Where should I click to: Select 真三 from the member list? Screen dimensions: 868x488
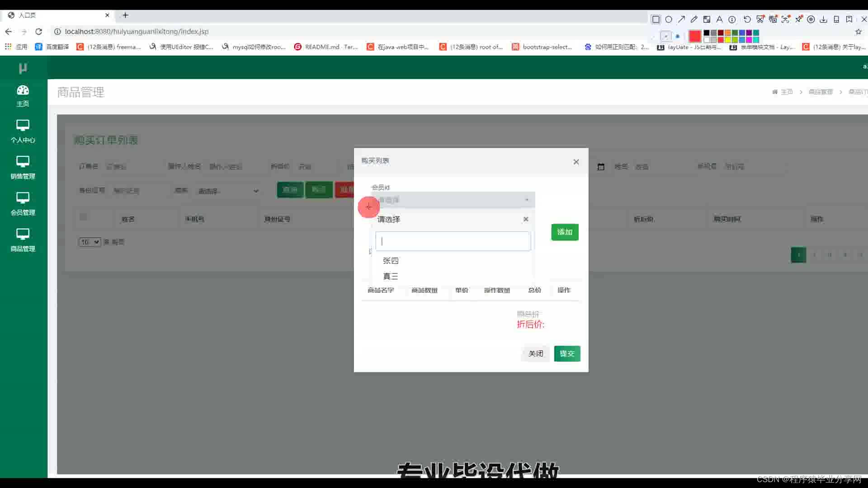(391, 276)
